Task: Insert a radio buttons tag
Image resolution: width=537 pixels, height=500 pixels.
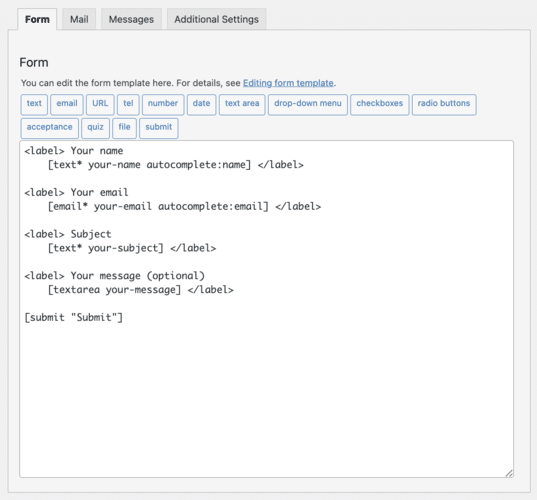Action: tap(444, 104)
